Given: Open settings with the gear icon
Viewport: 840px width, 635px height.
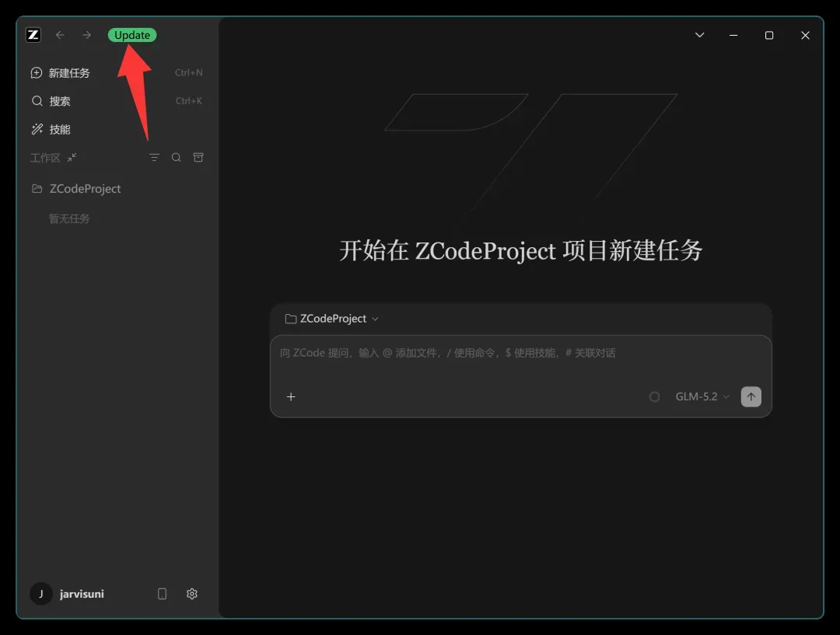Looking at the screenshot, I should tap(192, 594).
